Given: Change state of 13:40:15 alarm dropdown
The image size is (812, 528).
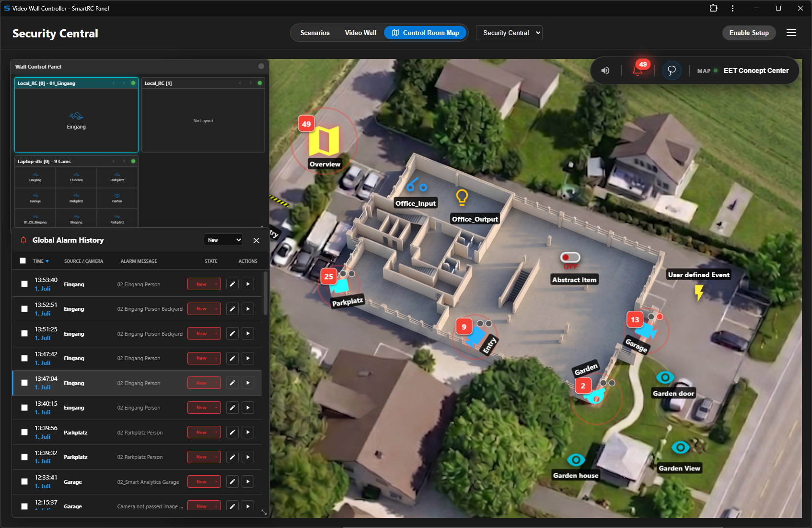Looking at the screenshot, I should pyautogui.click(x=204, y=408).
